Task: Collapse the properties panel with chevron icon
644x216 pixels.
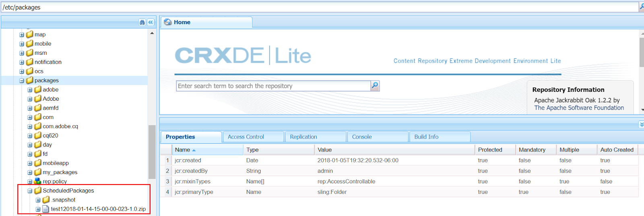Action: tap(641, 125)
